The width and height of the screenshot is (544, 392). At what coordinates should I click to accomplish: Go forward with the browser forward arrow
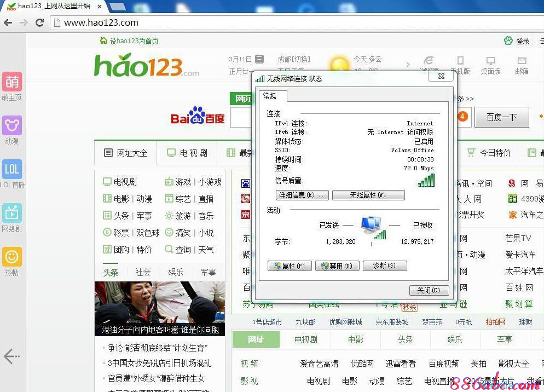(24, 23)
